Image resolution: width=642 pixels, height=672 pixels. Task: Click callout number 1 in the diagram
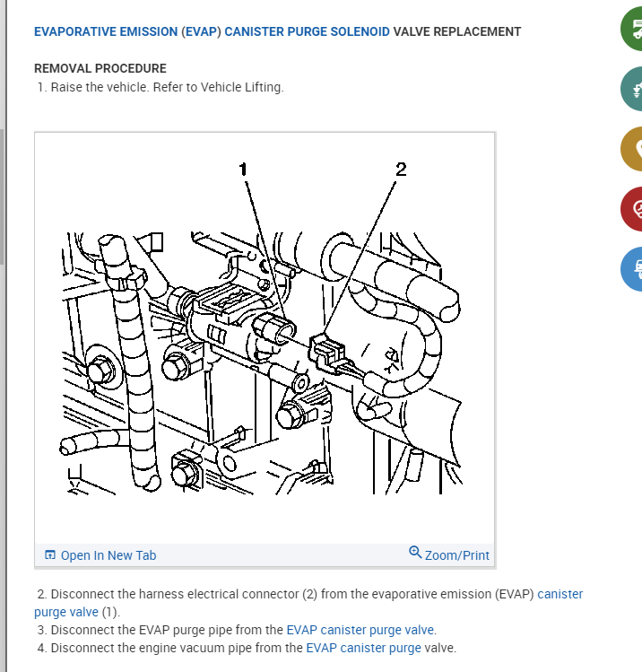243,170
